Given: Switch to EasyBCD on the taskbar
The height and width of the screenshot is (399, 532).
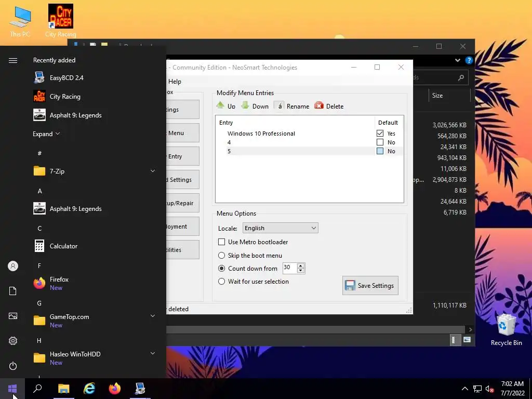Looking at the screenshot, I should (140, 389).
